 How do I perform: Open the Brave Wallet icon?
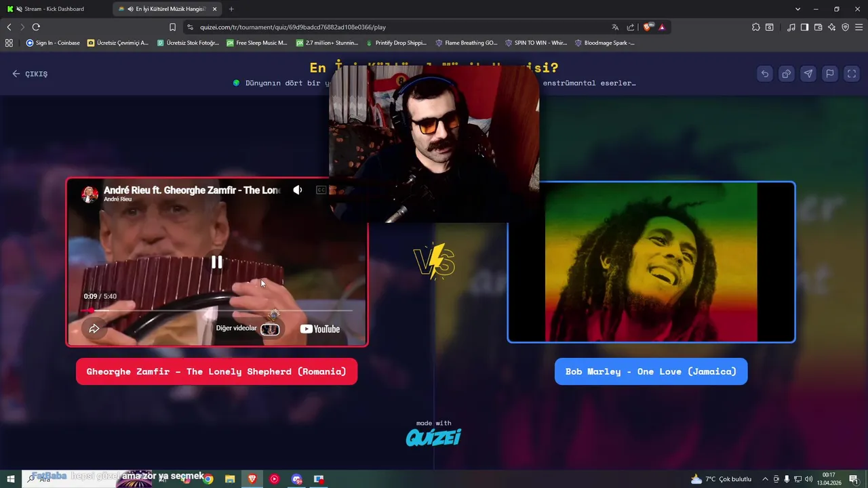coord(818,27)
